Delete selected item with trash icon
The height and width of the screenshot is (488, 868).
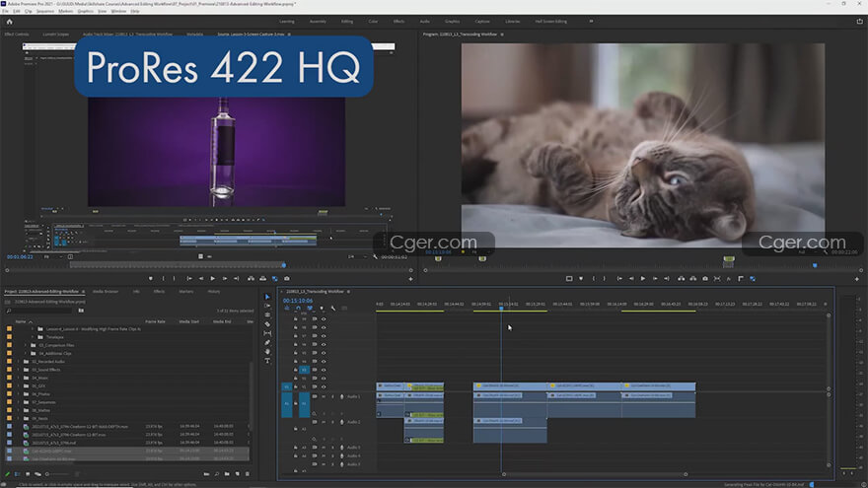coord(248,474)
